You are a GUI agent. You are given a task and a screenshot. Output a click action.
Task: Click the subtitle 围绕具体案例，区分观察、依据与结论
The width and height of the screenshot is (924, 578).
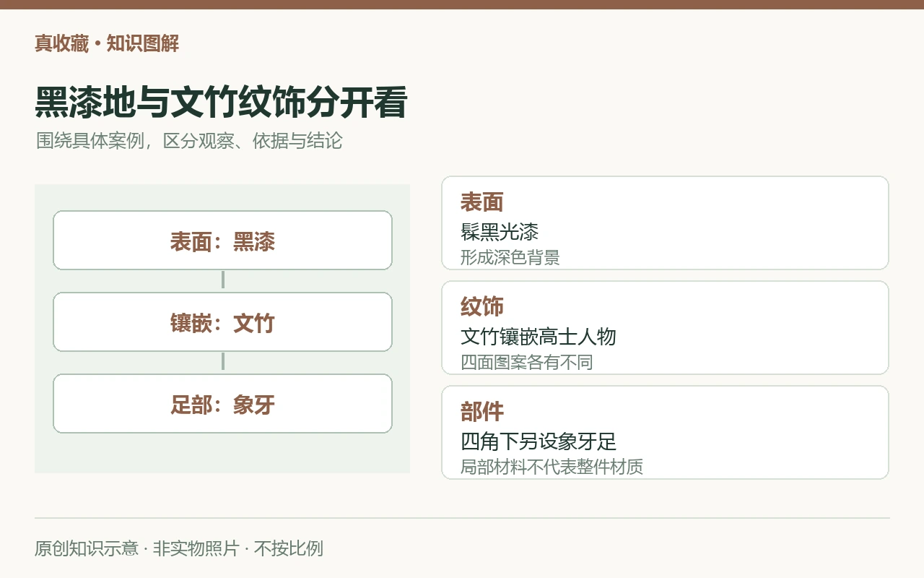189,140
